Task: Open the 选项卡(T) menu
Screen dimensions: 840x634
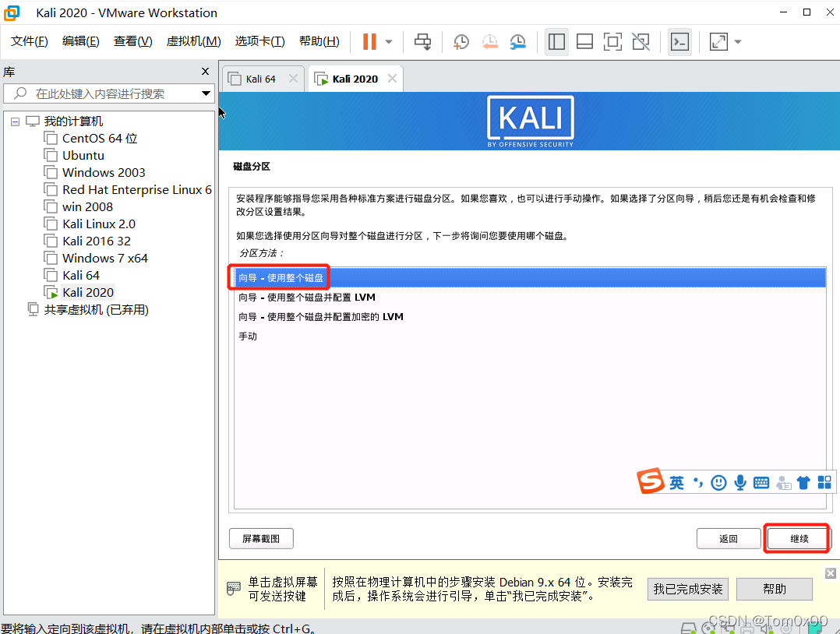Action: coord(259,41)
